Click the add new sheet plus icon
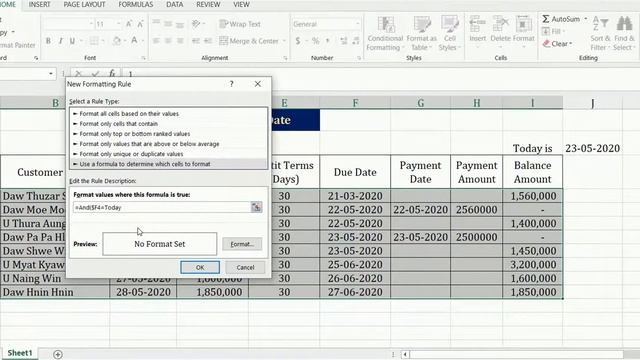 58,354
